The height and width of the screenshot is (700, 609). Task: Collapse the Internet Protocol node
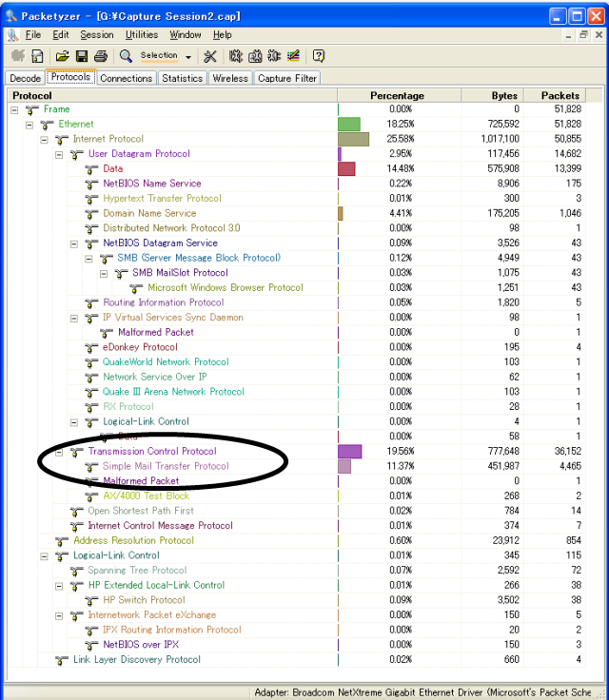pyautogui.click(x=44, y=140)
